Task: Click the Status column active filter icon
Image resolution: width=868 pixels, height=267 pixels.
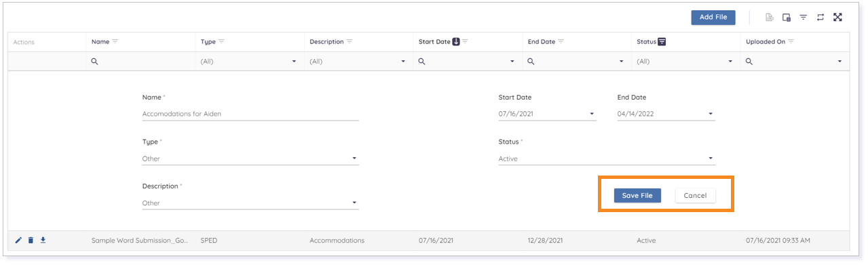Action: [662, 42]
